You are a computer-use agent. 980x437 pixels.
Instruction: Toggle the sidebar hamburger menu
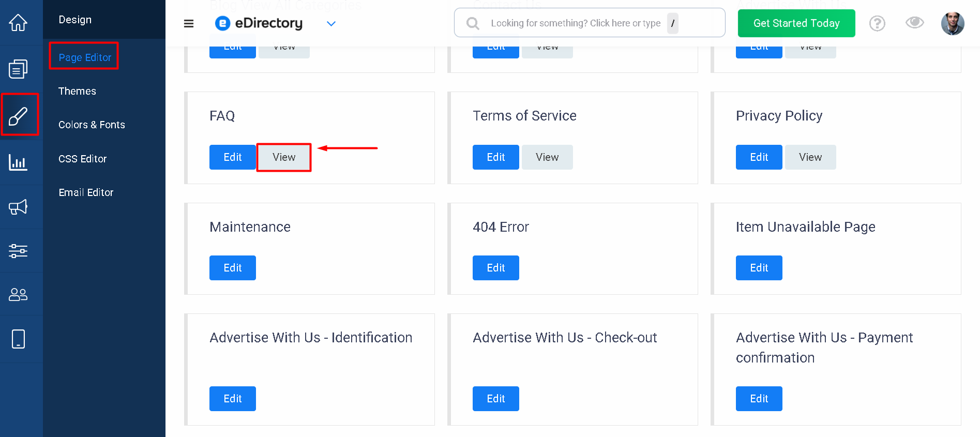189,23
